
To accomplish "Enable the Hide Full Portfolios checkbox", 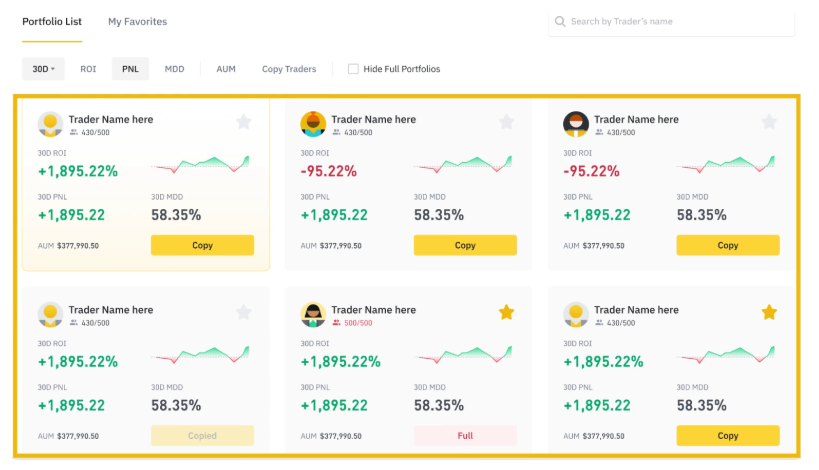I will 353,69.
